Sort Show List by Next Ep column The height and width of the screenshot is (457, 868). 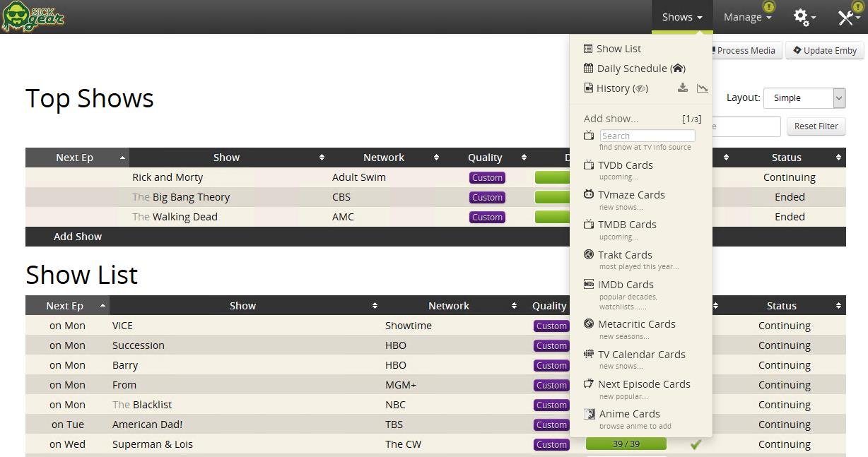[x=67, y=306]
